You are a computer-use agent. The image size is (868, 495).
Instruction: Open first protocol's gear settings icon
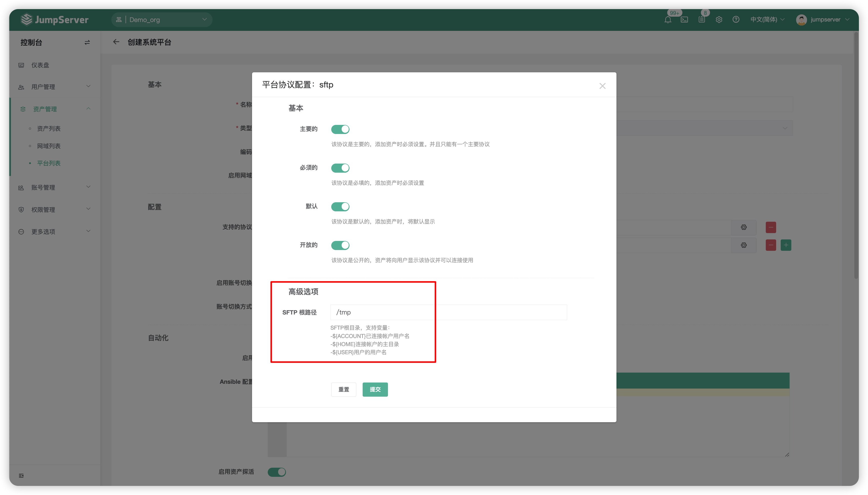[x=743, y=227]
